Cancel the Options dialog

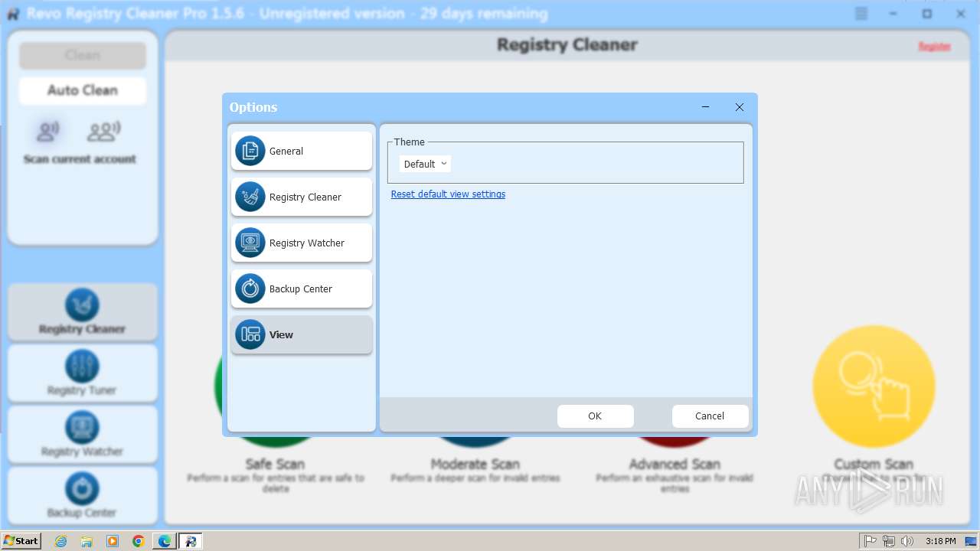(710, 416)
